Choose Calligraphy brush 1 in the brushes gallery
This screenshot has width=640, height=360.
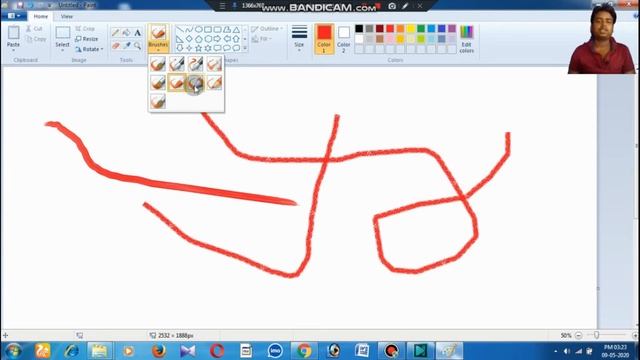click(176, 64)
